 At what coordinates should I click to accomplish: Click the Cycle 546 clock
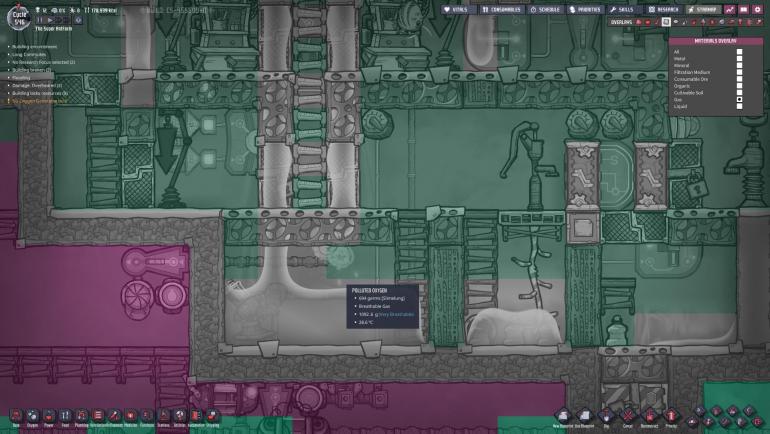(19, 18)
